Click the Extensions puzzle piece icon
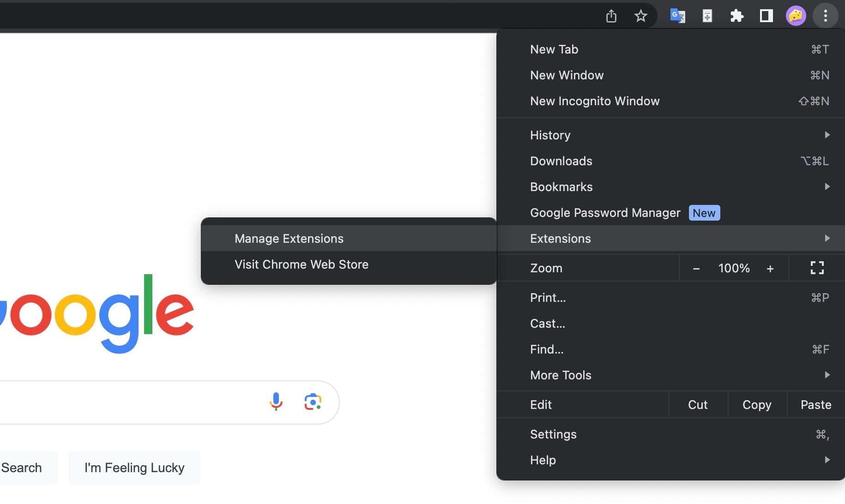The width and height of the screenshot is (845, 504). coord(737,15)
